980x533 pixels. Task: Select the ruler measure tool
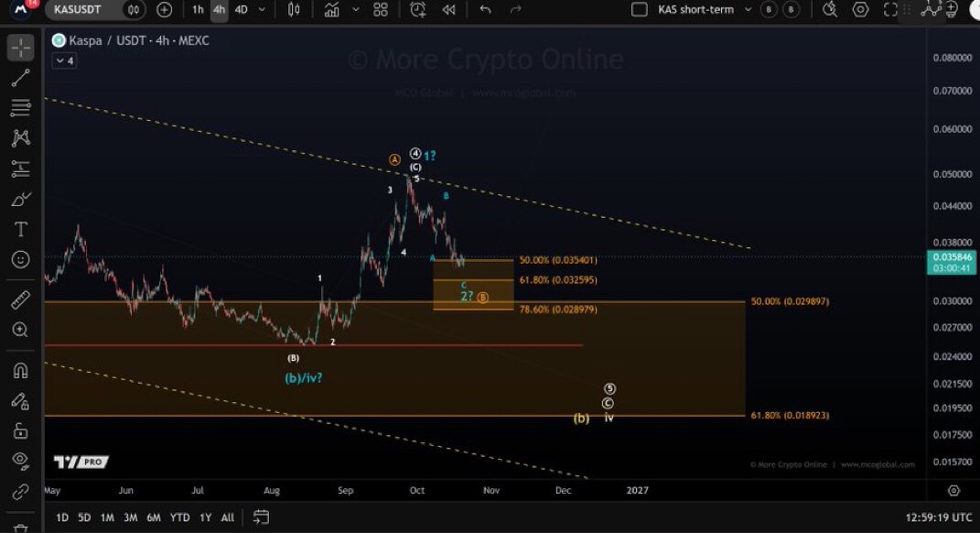(x=21, y=299)
